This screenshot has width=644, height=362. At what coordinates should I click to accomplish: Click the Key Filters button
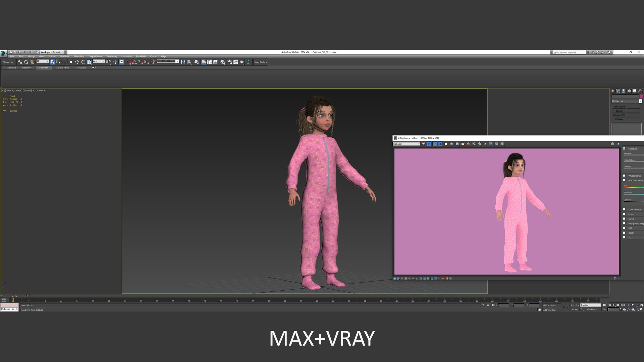click(x=593, y=309)
